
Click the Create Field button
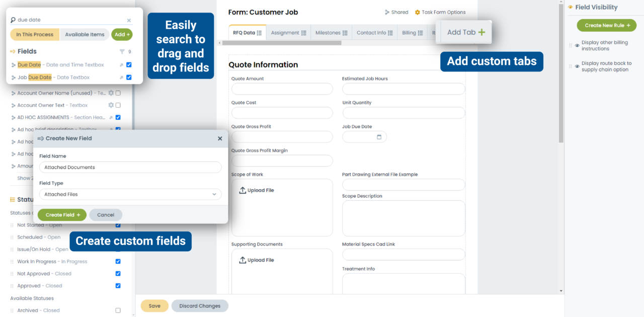62,214
